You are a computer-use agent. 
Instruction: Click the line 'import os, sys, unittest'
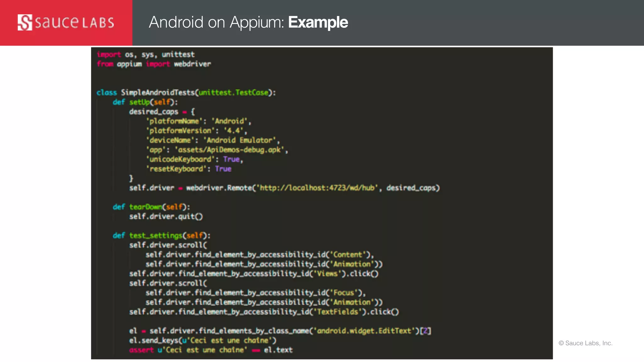tap(146, 54)
